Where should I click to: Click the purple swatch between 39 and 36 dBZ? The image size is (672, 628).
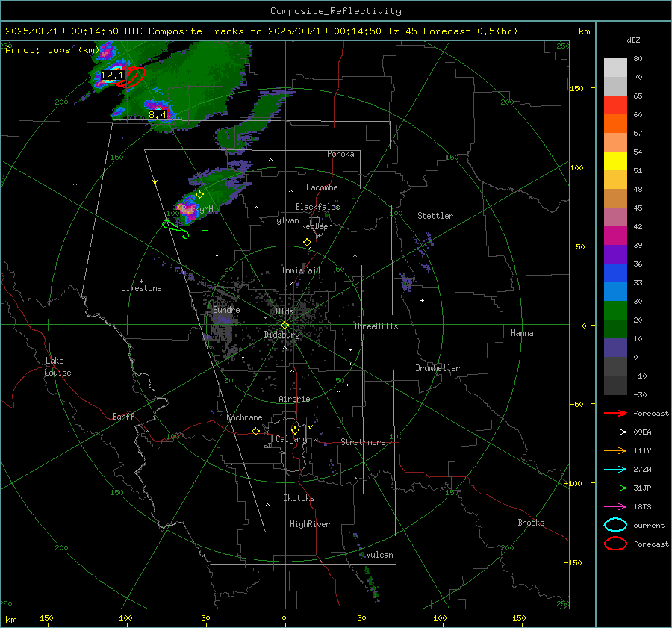tap(615, 254)
